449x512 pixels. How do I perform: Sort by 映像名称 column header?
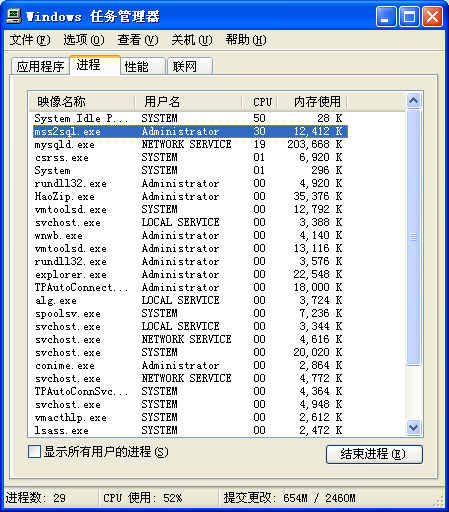82,102
